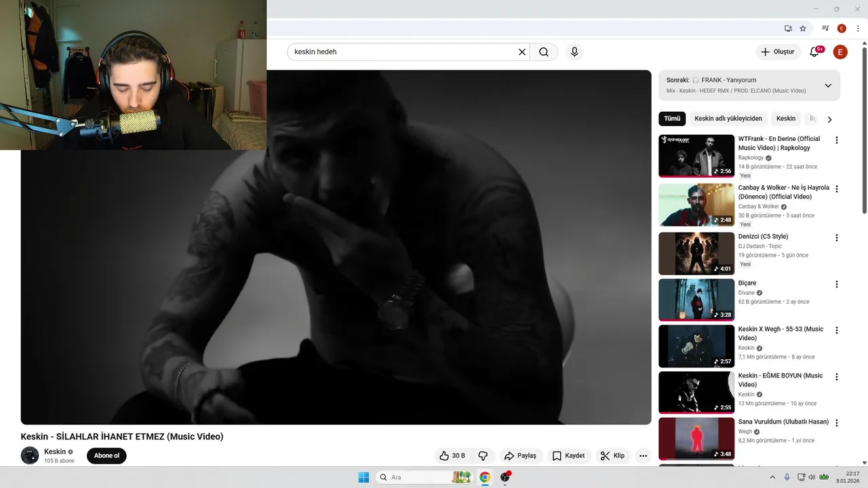Open options for Keskin X Wegh 55-53

[836, 331]
